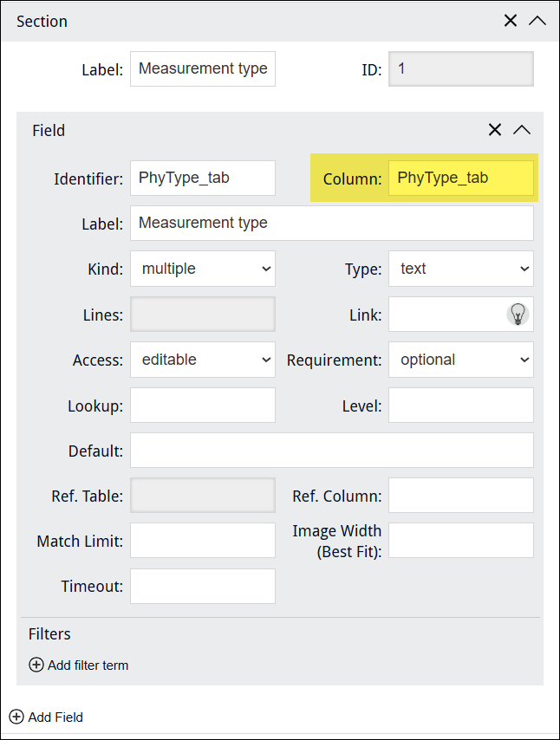The width and height of the screenshot is (560, 740).
Task: Click the plus icon beside Add Field
Action: click(16, 717)
